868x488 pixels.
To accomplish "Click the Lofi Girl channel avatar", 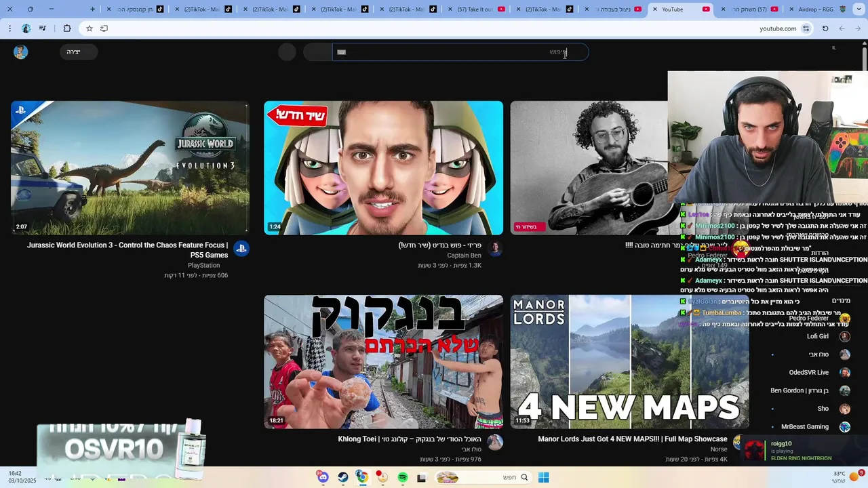I will 845,336.
